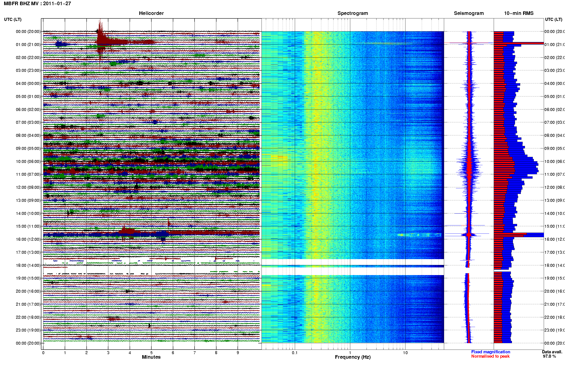Select the 10-min RMS panel heading

click(519, 13)
